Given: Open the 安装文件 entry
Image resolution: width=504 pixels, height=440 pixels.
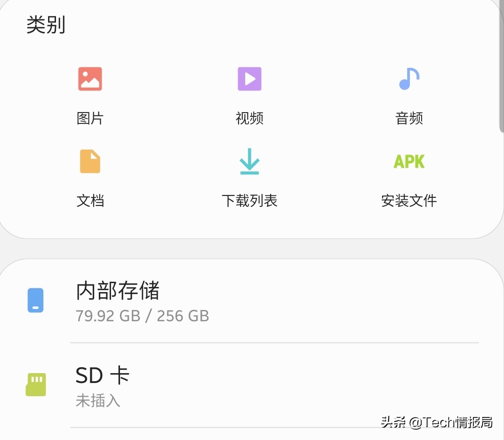Looking at the screenshot, I should click(408, 201).
